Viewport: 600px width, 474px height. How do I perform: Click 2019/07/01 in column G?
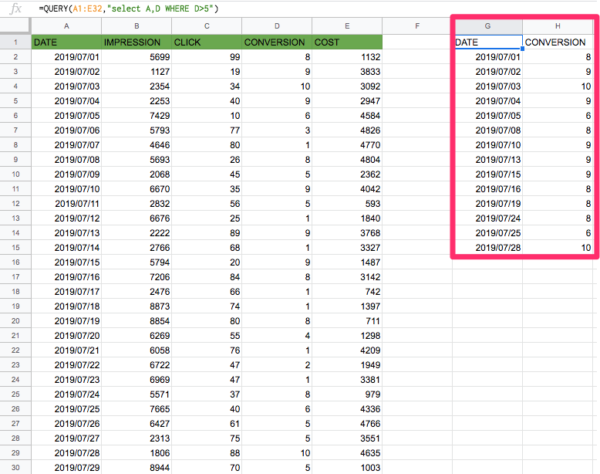(x=488, y=57)
